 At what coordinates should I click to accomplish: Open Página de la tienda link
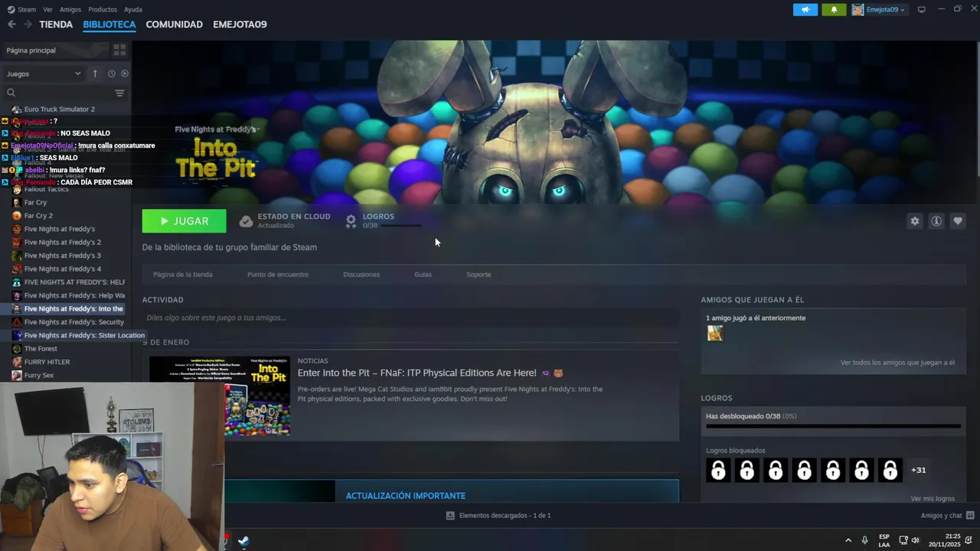coord(183,274)
